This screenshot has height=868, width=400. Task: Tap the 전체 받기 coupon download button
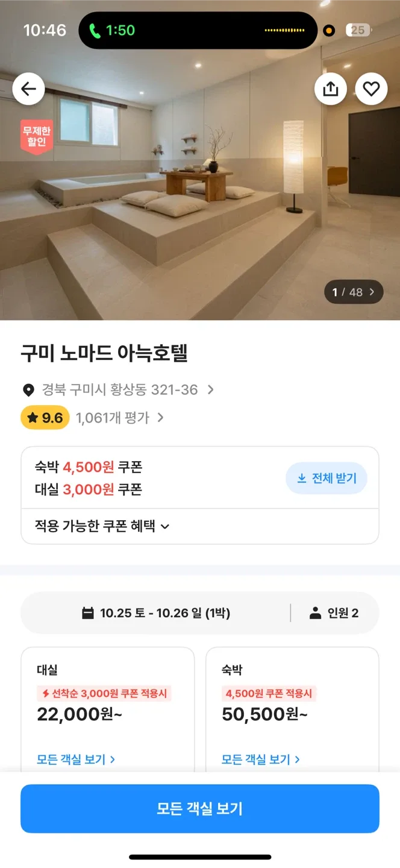point(327,478)
